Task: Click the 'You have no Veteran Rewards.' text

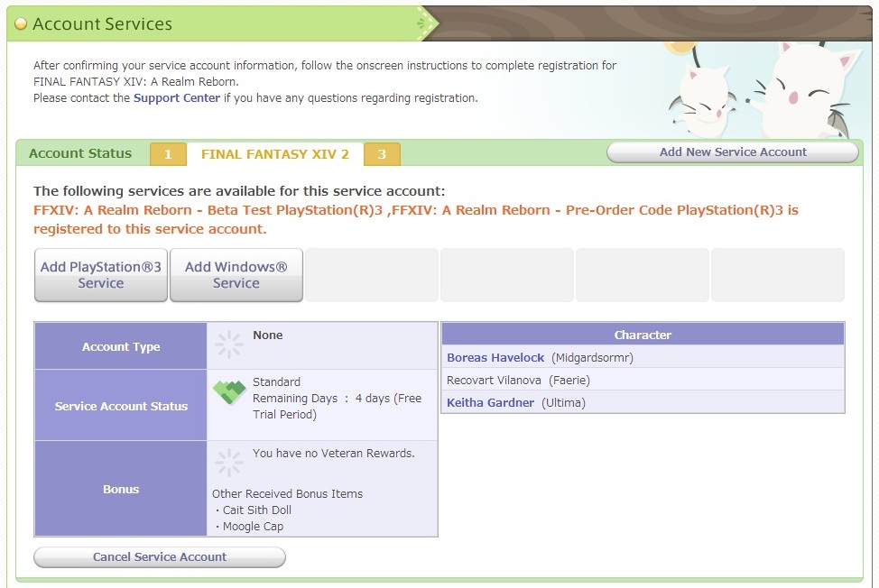Action: point(334,453)
